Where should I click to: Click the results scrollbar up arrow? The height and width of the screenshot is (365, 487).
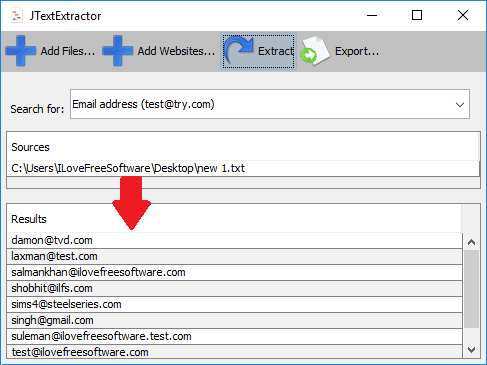tap(471, 242)
